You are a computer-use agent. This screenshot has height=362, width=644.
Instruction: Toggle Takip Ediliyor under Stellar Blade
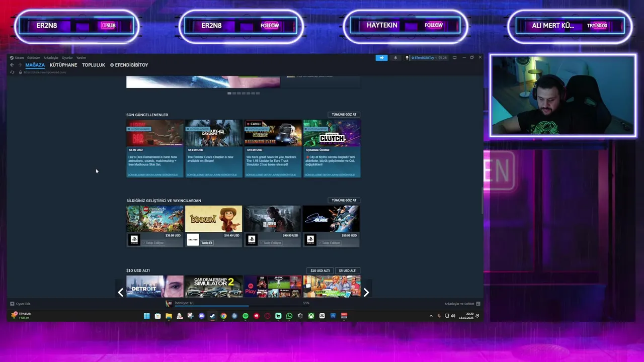[x=330, y=243]
